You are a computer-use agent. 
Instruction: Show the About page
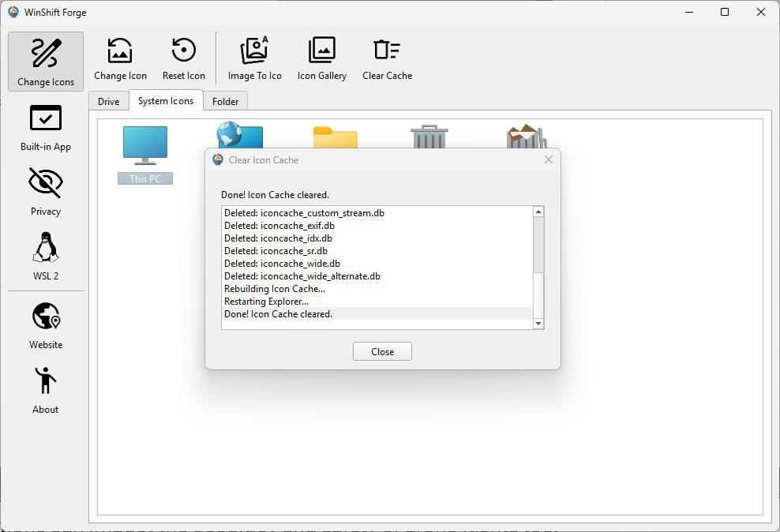pyautogui.click(x=46, y=389)
